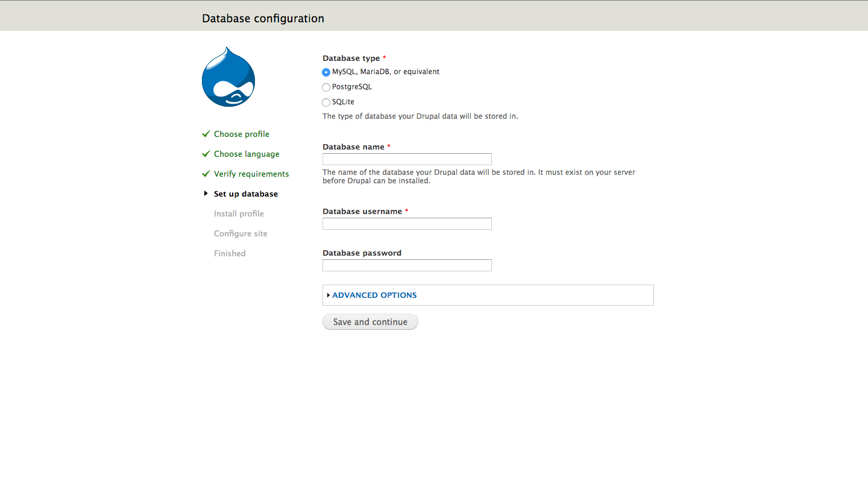This screenshot has width=868, height=486.
Task: Select the PostgreSQL radio button
Action: click(326, 87)
